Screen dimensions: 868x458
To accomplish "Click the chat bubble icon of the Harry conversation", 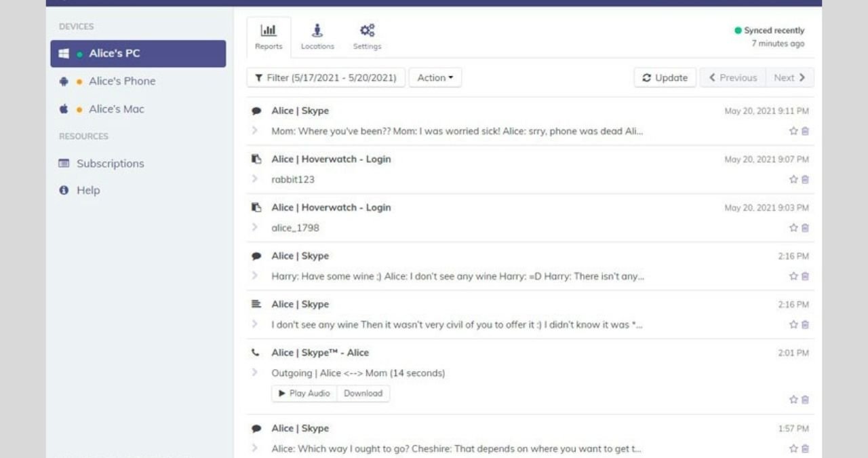I will point(256,256).
